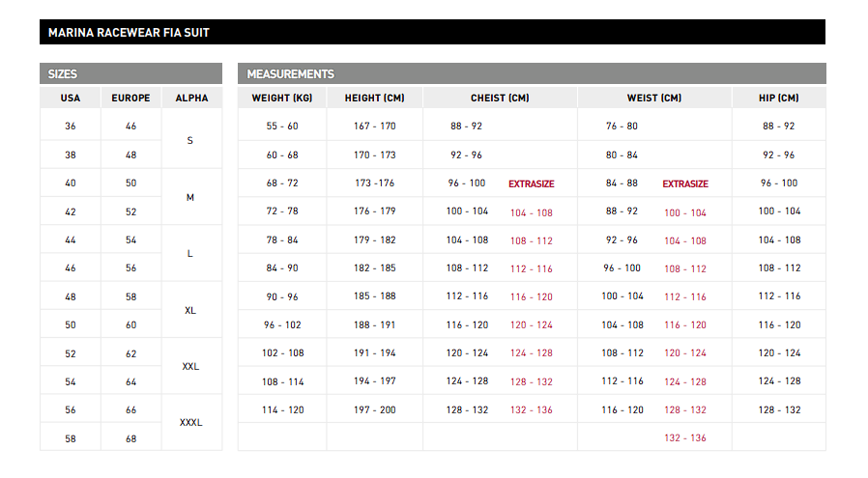Click the WEIGHT (KG) column header
This screenshot has width=868, height=478.
click(x=282, y=98)
